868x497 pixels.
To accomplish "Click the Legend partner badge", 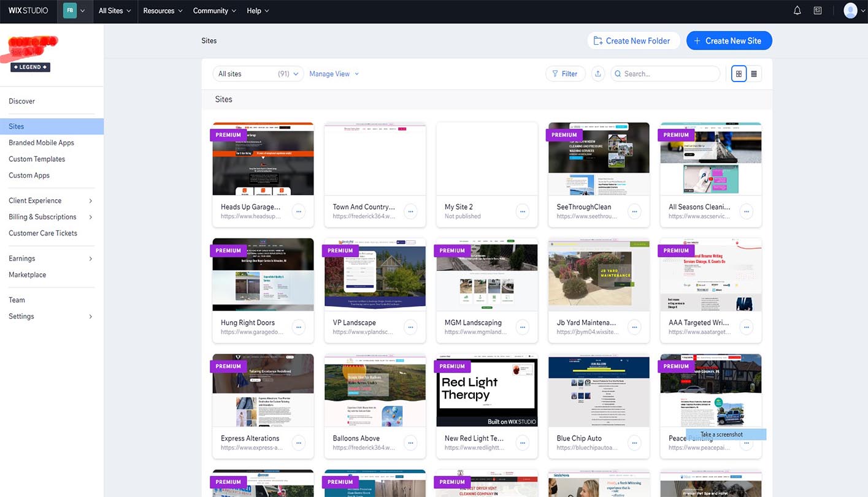I will click(x=30, y=67).
